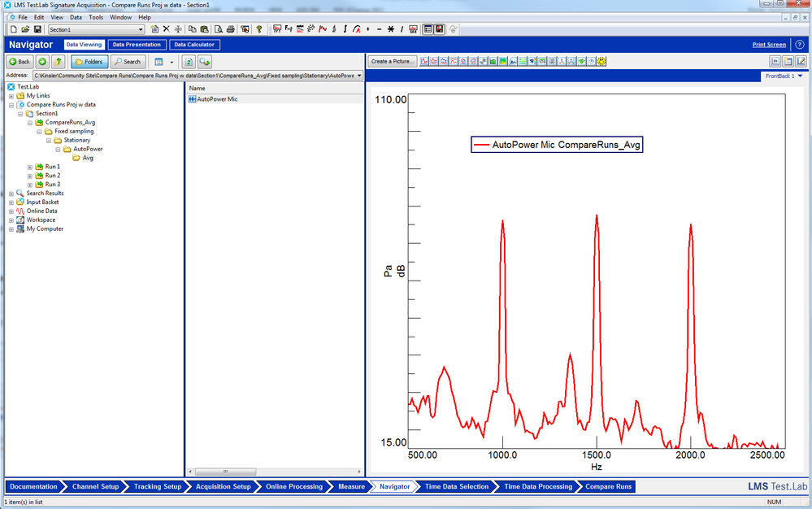Click the Back button
812x509 pixels.
pos(20,62)
